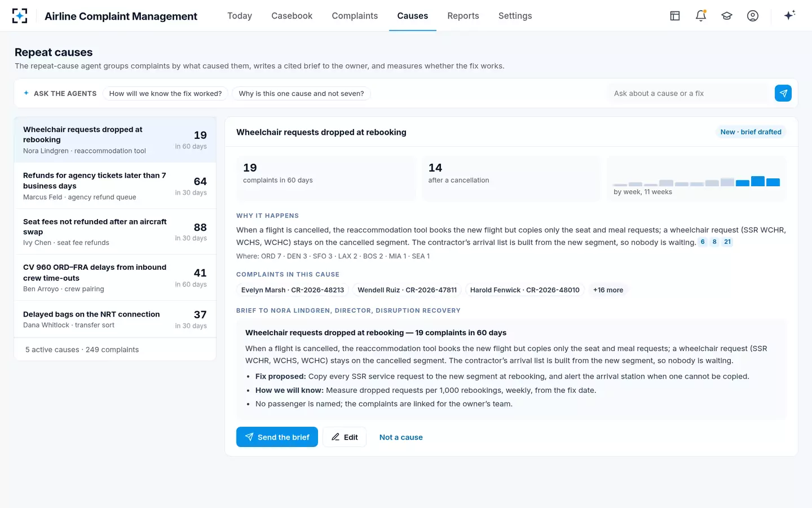Click the '5 active causes · 249 complaints' summary

tap(82, 349)
